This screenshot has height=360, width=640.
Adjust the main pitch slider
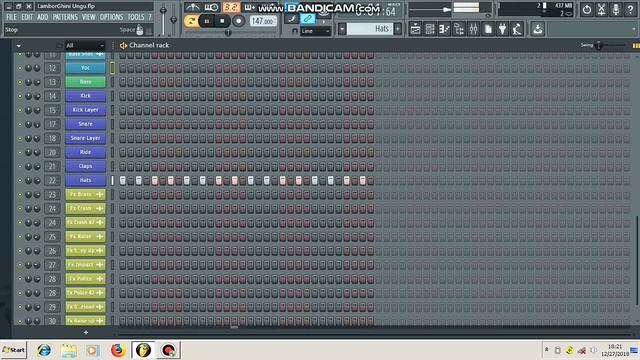(x=173, y=19)
